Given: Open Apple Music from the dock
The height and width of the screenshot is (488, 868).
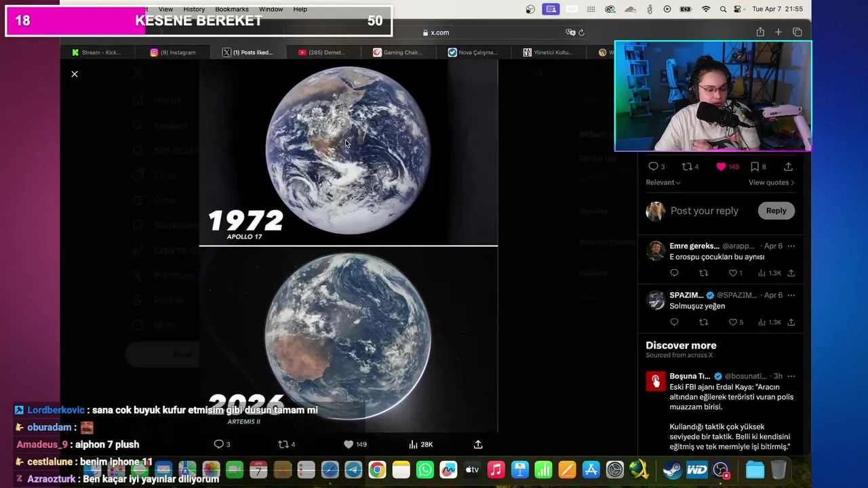Looking at the screenshot, I should tap(496, 470).
